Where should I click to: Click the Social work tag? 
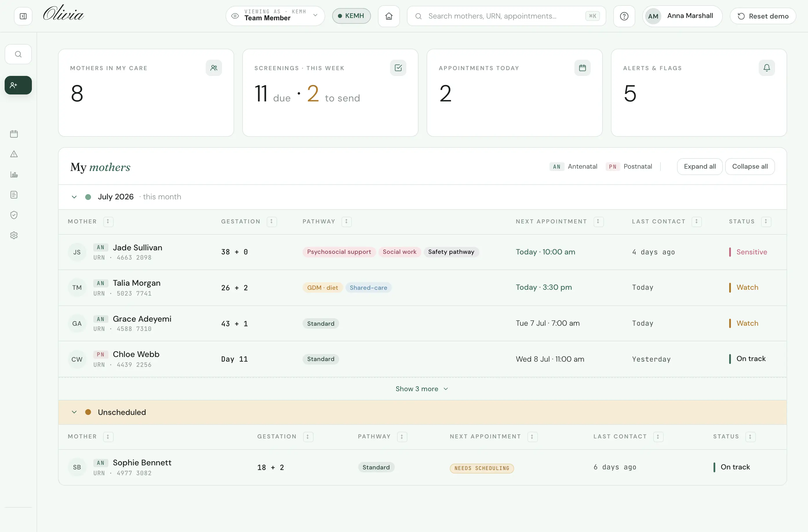tap(399, 252)
